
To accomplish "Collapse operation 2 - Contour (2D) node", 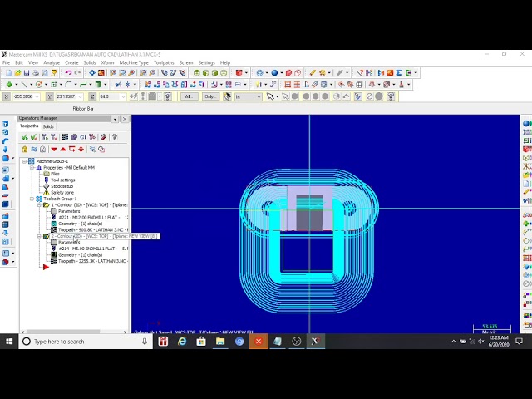I will click(39, 236).
